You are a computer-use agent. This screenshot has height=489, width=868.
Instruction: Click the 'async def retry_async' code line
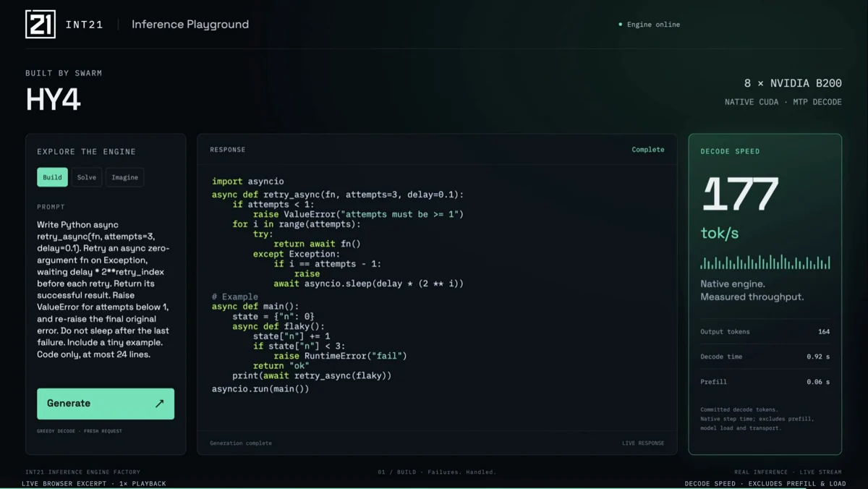(x=338, y=195)
